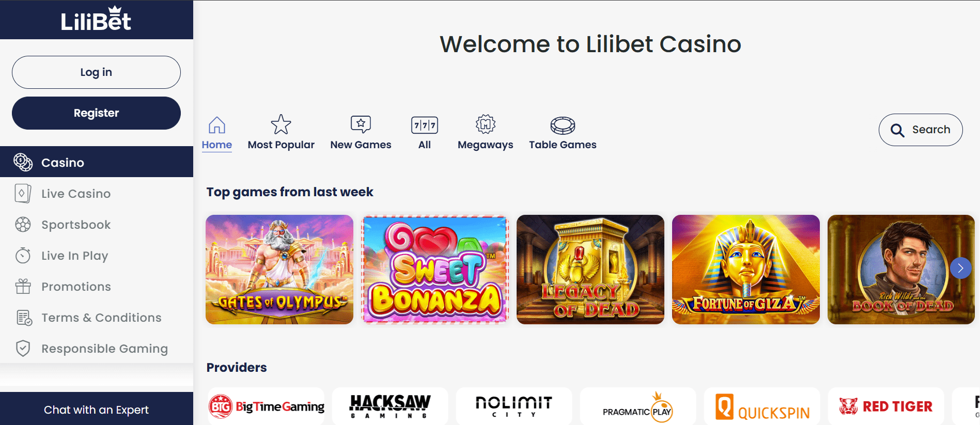
Task: Open New Games category icon
Action: [x=361, y=124]
